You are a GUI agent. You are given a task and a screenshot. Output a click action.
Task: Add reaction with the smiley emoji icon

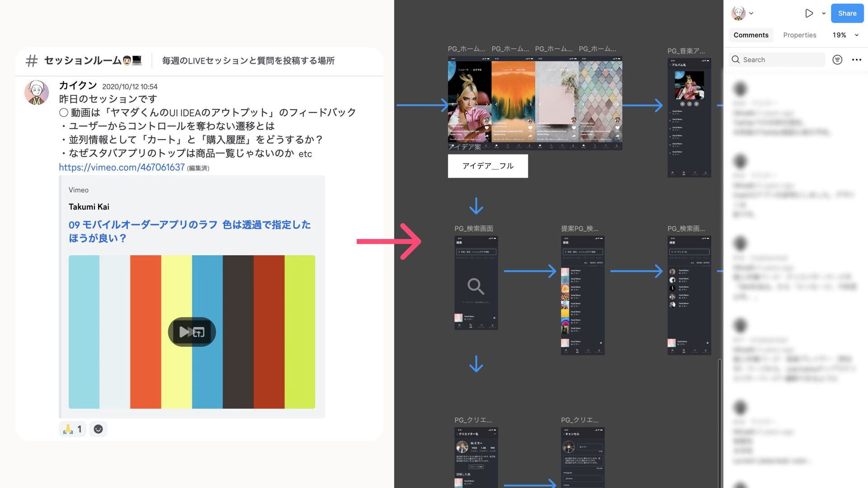98,429
